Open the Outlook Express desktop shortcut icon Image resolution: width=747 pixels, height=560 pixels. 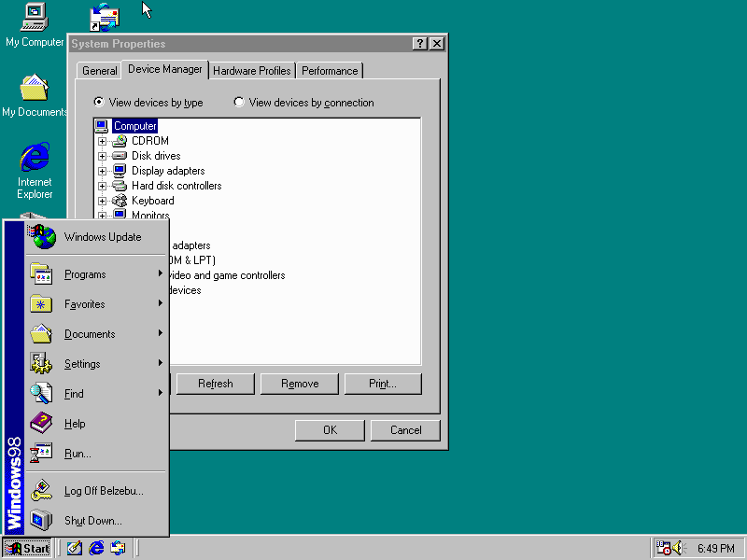pos(105,17)
